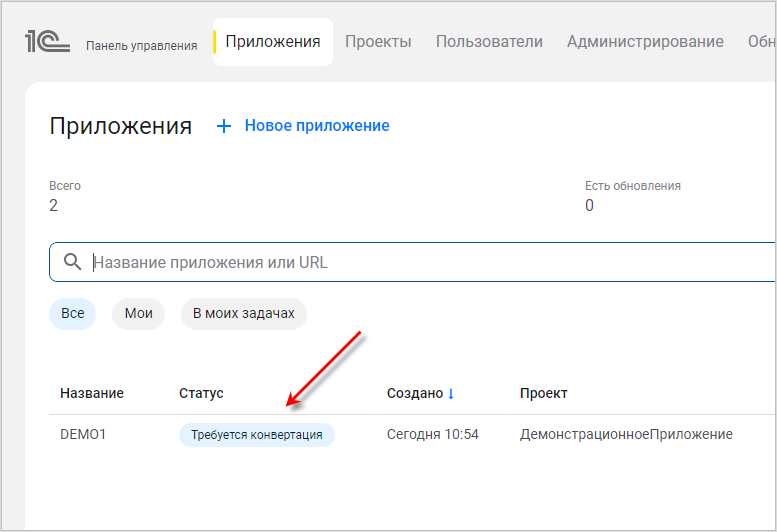Image resolution: width=777 pixels, height=532 pixels.
Task: Click the Панель управления label
Action: click(142, 46)
